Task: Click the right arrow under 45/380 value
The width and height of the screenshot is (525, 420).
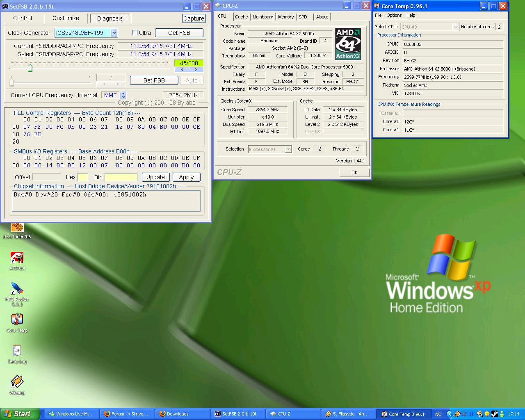Action: 196,69
